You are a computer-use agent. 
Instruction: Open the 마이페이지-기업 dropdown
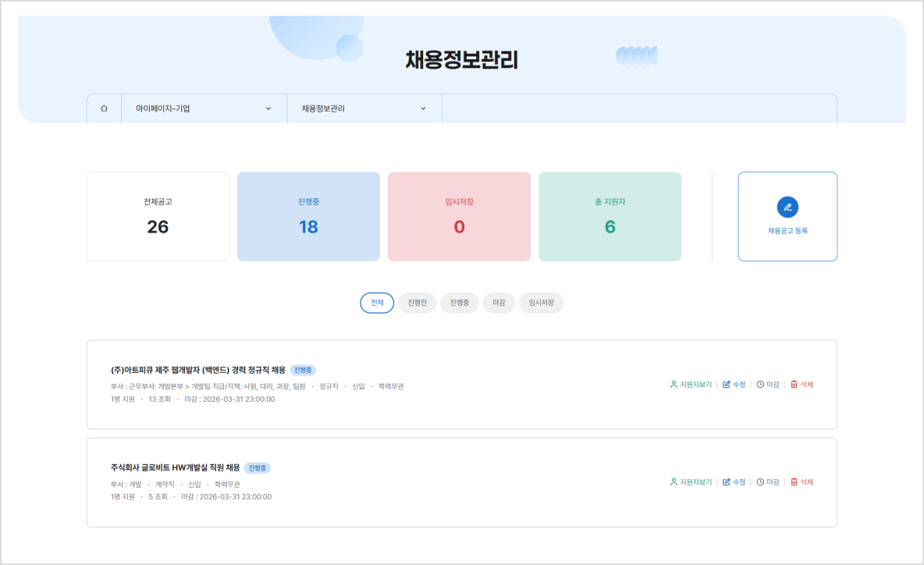pyautogui.click(x=204, y=108)
